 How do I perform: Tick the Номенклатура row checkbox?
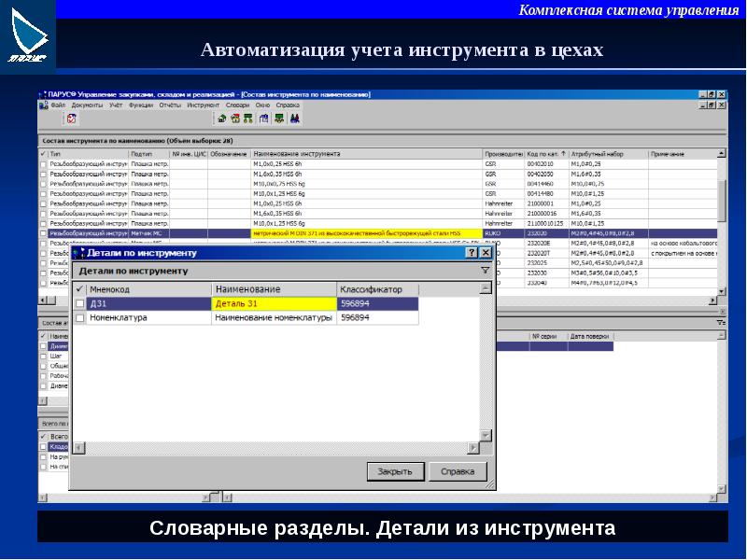[80, 318]
